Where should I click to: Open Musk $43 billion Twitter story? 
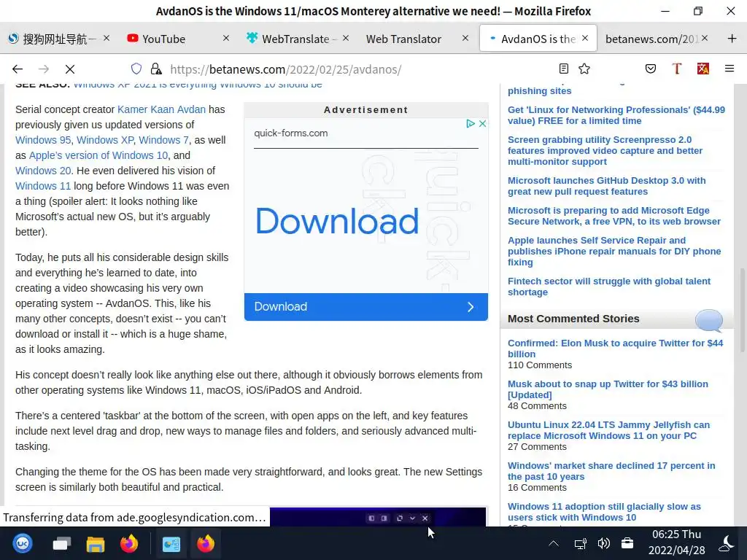coord(608,389)
